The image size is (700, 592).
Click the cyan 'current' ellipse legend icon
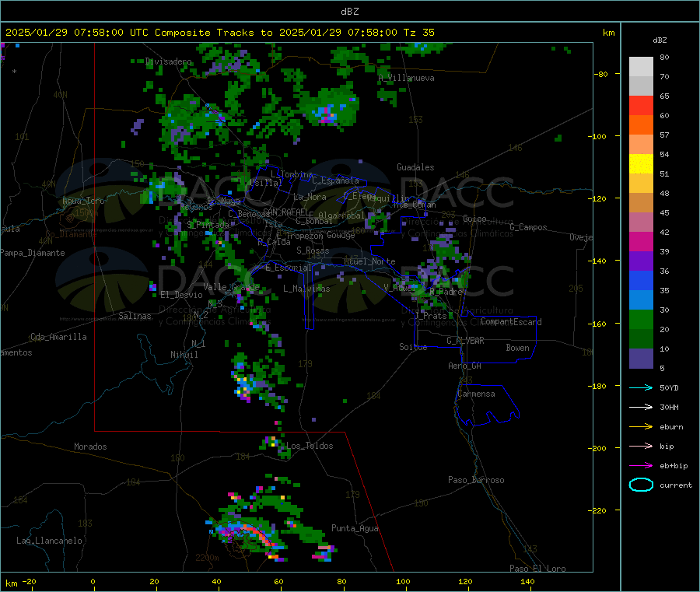click(x=641, y=485)
